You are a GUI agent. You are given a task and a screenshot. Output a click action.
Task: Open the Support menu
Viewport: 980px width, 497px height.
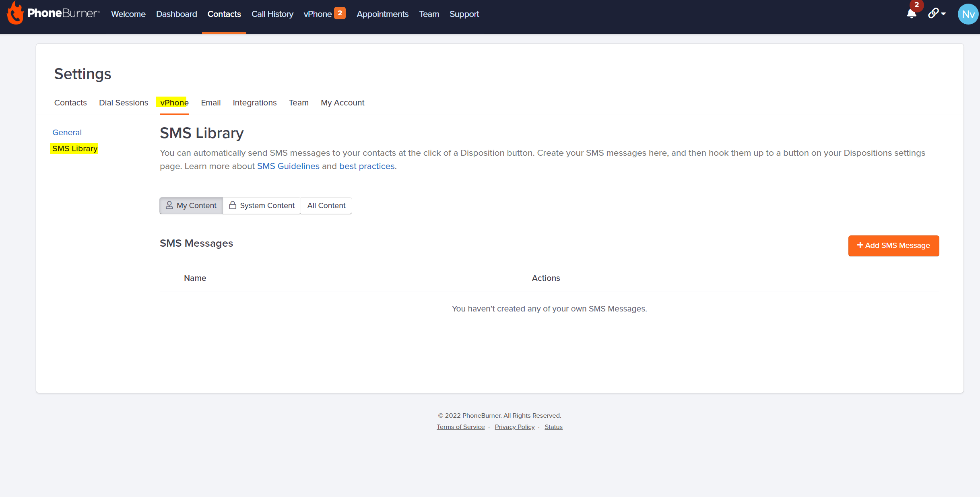coord(464,14)
